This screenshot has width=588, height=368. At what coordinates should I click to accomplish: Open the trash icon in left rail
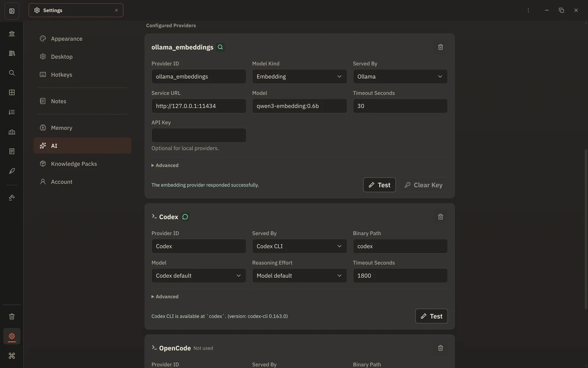coord(12,316)
